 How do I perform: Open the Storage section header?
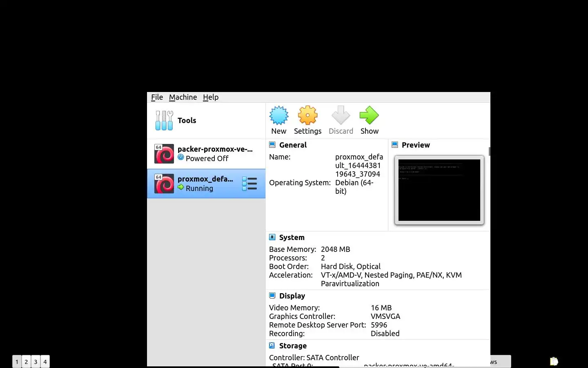293,346
